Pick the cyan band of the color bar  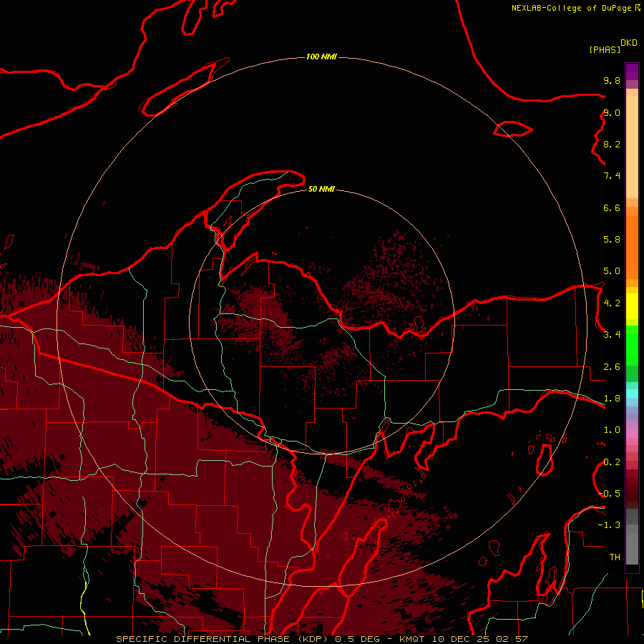[632, 394]
